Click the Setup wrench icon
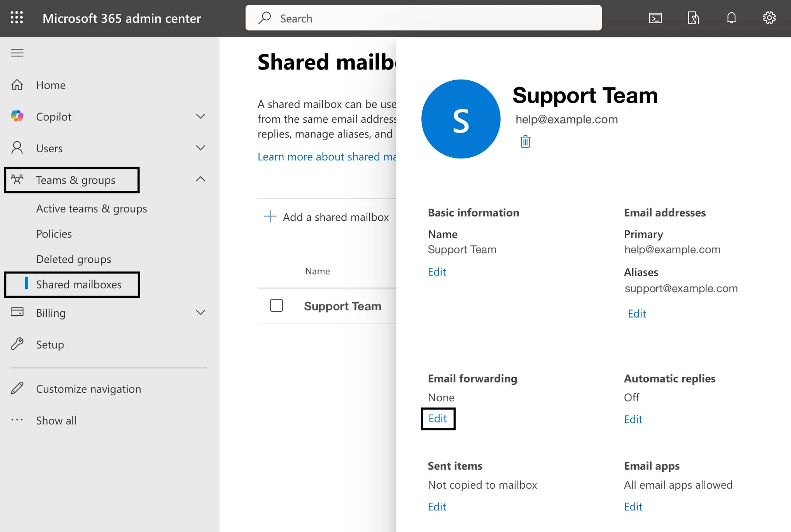 (17, 344)
